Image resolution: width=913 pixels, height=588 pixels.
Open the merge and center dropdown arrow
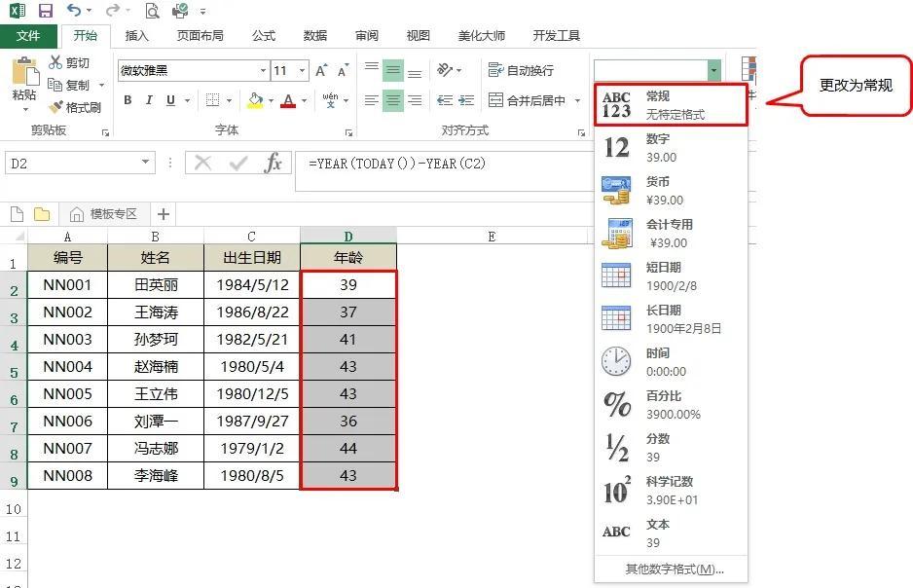(x=577, y=100)
